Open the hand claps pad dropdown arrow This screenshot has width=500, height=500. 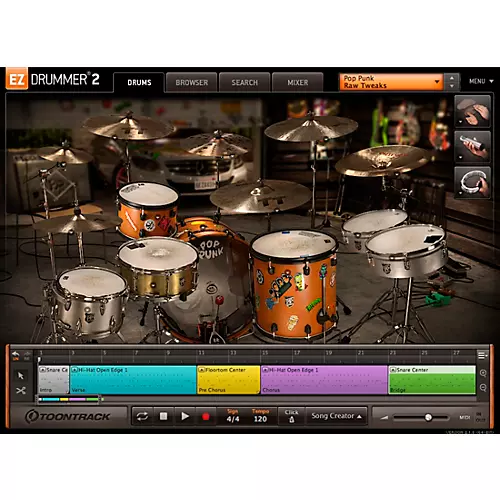click(460, 122)
